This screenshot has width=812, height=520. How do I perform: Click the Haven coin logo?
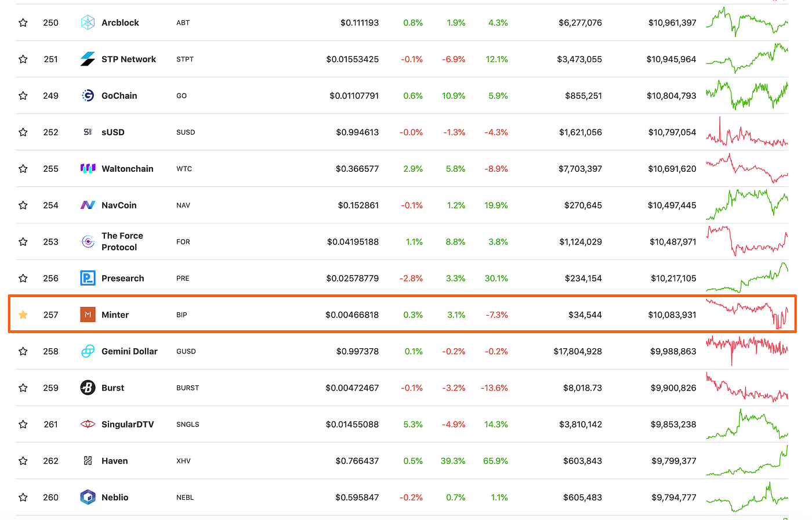[x=88, y=461]
